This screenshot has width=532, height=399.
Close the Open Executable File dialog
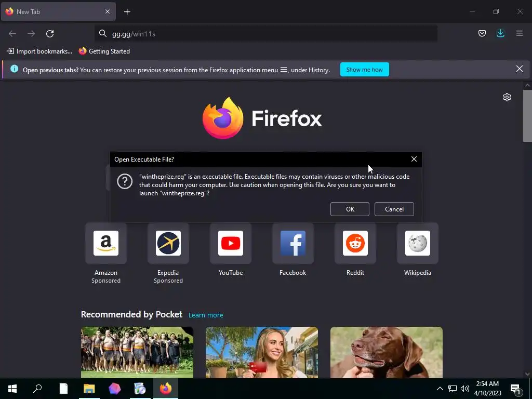coord(414,159)
